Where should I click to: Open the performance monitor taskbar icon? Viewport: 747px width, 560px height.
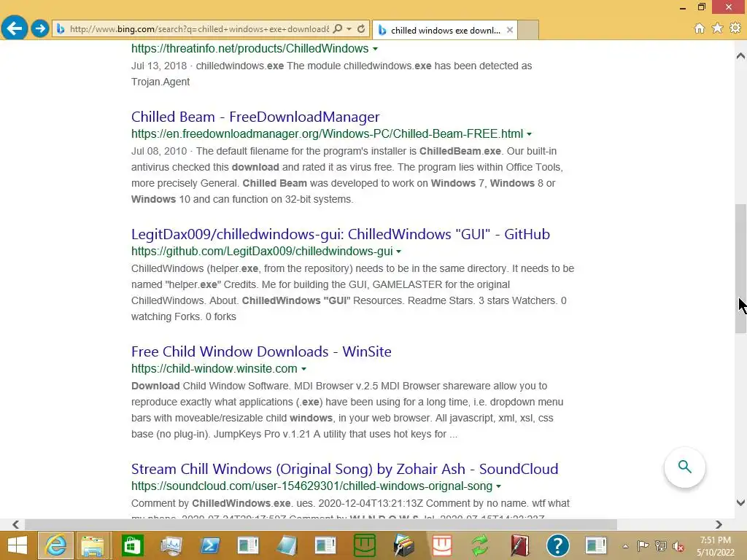click(171, 545)
